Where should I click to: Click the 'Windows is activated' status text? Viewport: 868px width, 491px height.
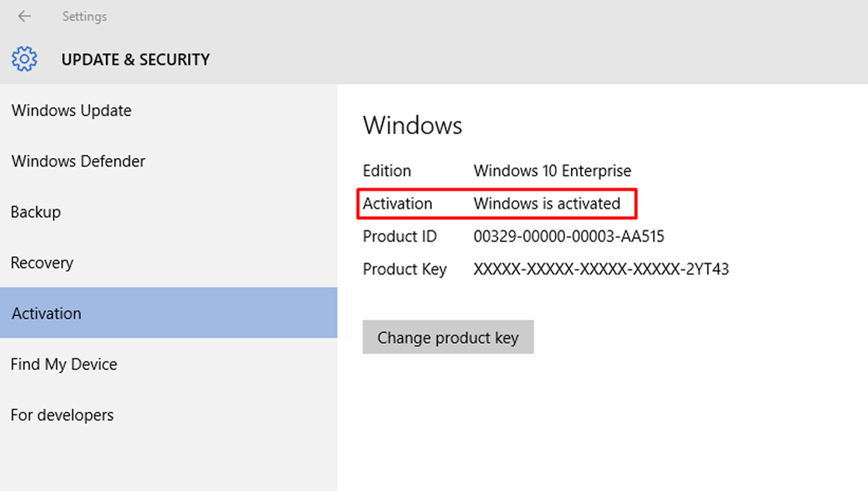pos(547,204)
